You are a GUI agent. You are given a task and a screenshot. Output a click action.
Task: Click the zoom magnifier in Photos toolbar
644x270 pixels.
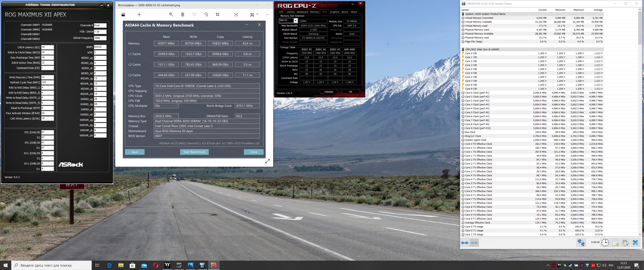tap(171, 14)
